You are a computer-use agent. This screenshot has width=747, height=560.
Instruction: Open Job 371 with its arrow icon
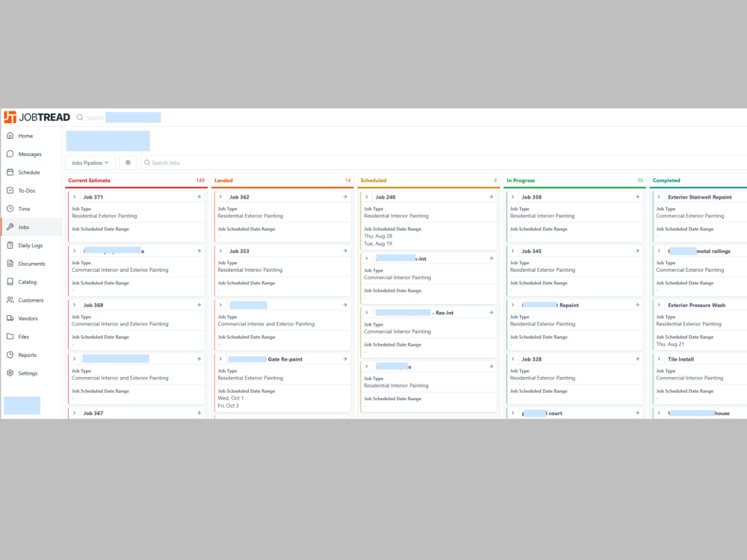[199, 196]
